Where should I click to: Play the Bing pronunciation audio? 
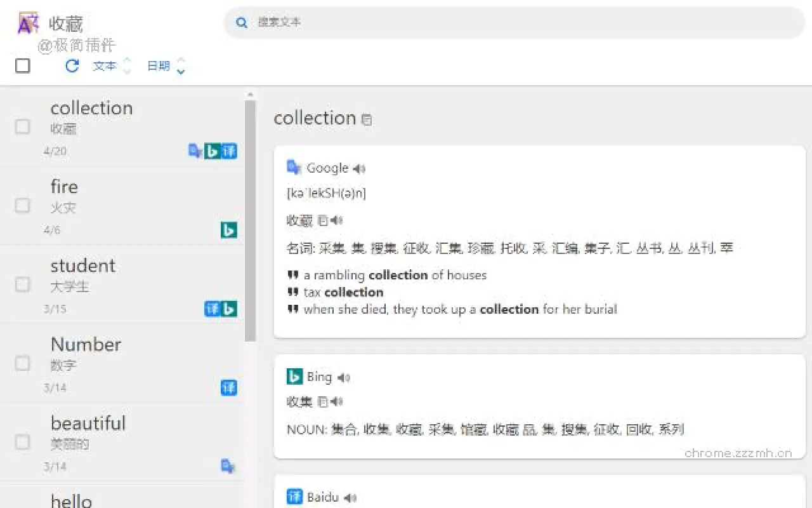pyautogui.click(x=344, y=377)
